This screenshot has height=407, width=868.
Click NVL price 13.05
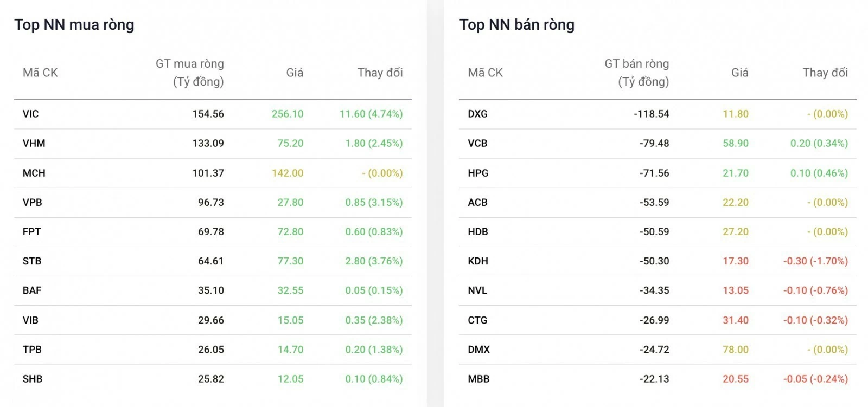(736, 290)
